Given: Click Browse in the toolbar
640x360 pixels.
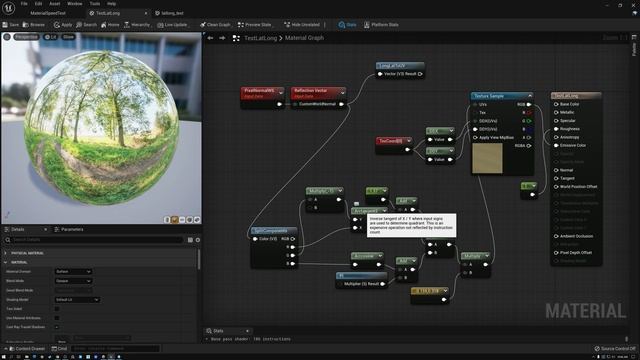Looking at the screenshot, I should tap(34, 25).
